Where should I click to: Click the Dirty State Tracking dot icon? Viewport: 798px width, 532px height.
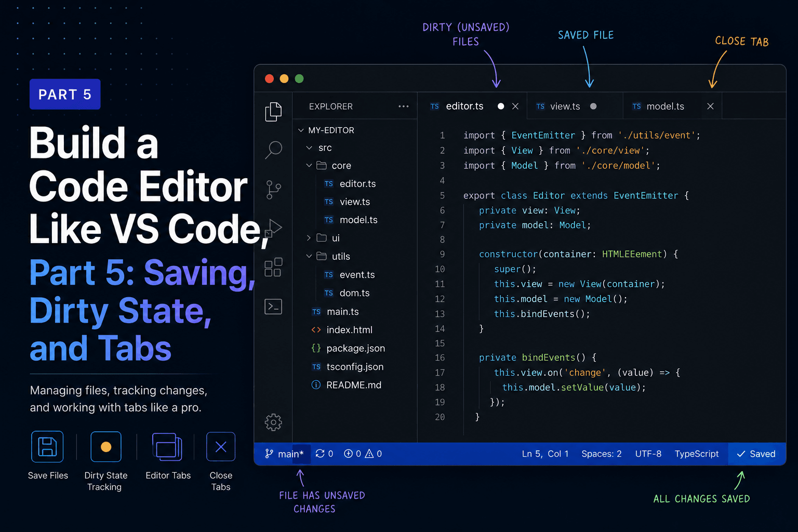point(106,447)
